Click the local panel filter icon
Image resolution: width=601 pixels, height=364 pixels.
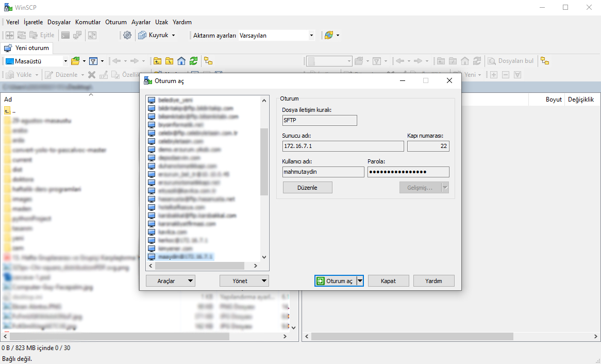[93, 61]
